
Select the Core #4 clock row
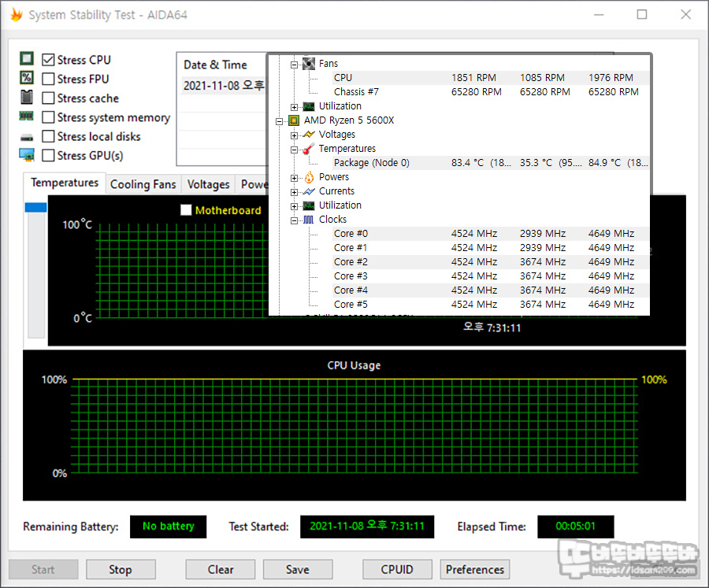pos(491,290)
